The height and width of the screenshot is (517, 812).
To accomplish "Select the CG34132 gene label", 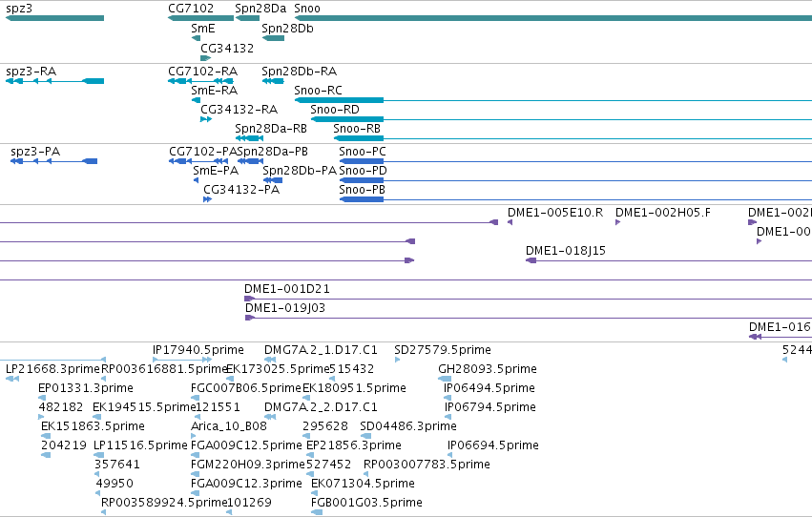I will tap(227, 48).
